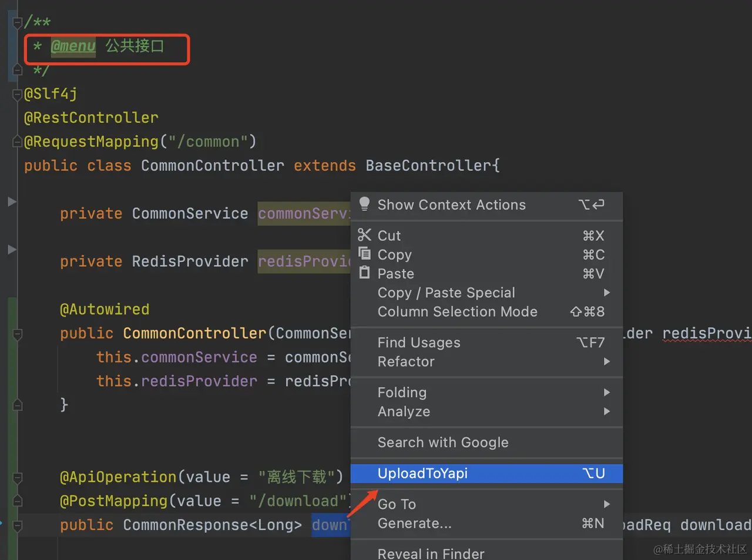The image size is (752, 560).
Task: Click UploadToYapi menu entry
Action: (x=486, y=474)
